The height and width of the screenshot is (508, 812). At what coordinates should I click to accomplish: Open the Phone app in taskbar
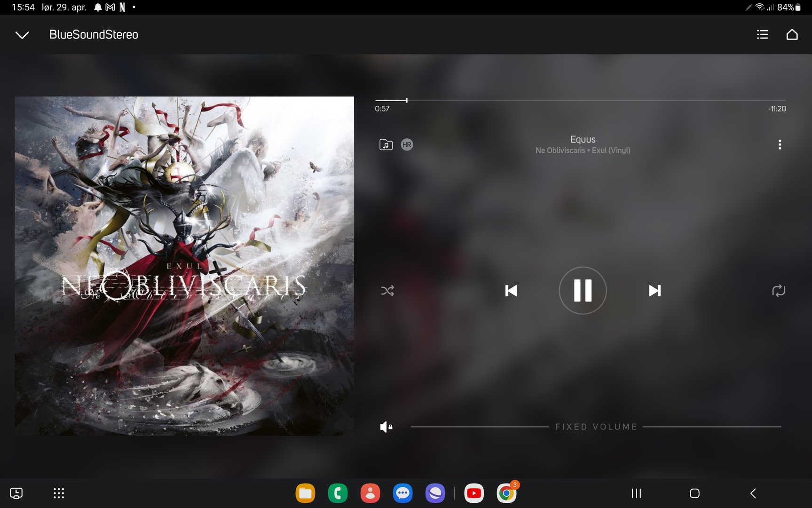338,493
